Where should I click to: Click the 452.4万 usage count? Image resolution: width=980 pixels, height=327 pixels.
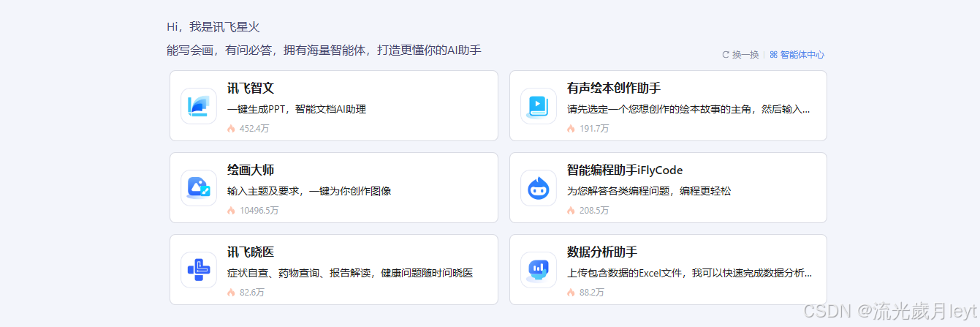(254, 129)
